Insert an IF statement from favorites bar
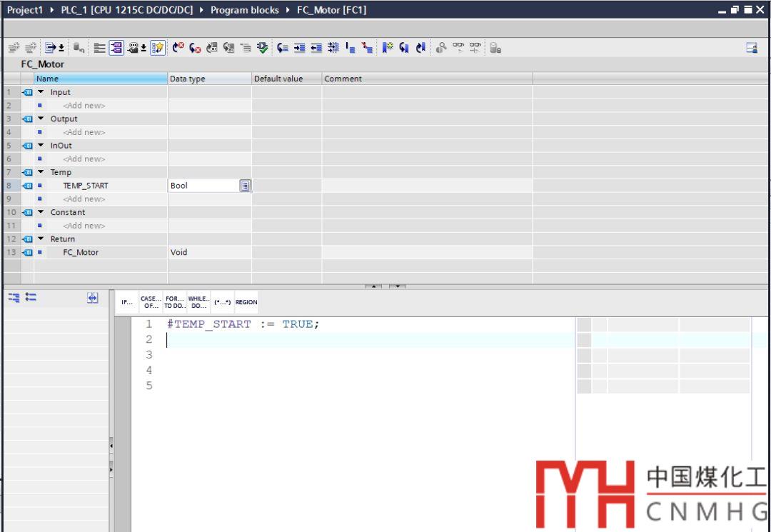This screenshot has width=771, height=532. (126, 302)
